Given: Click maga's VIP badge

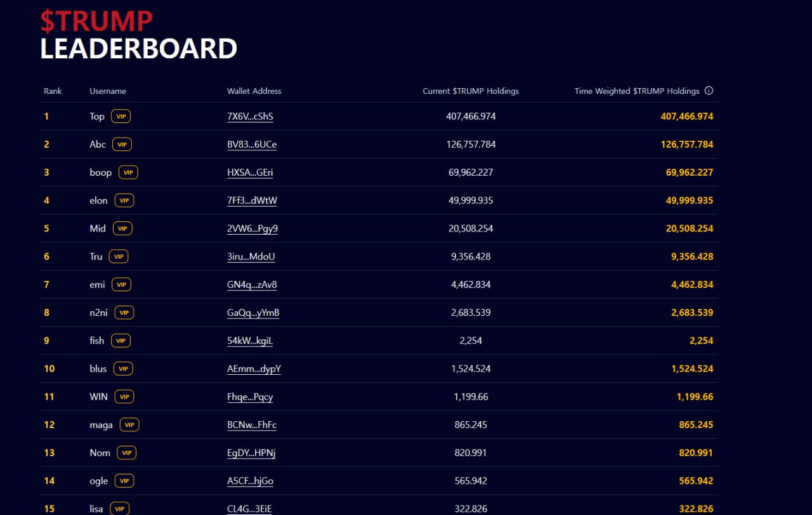Looking at the screenshot, I should (129, 424).
